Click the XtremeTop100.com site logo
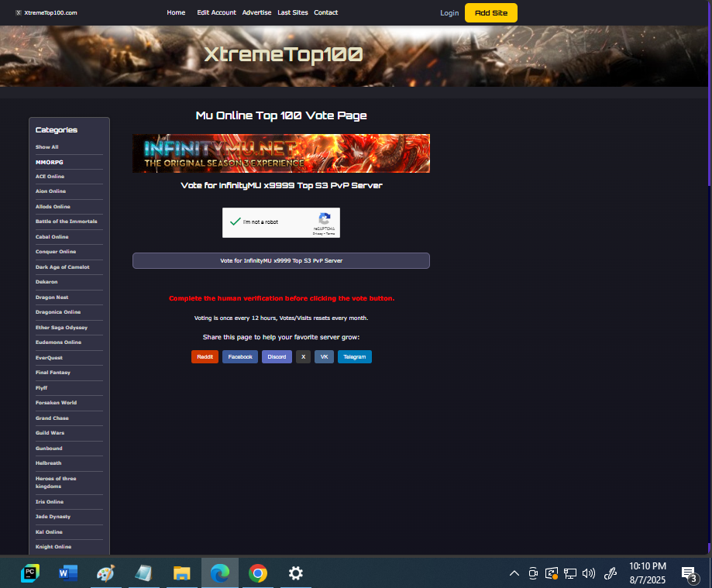The width and height of the screenshot is (712, 588). pos(46,12)
